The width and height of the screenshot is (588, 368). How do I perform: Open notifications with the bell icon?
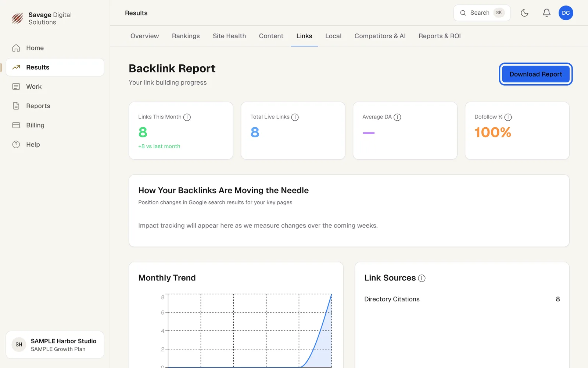[x=546, y=13]
